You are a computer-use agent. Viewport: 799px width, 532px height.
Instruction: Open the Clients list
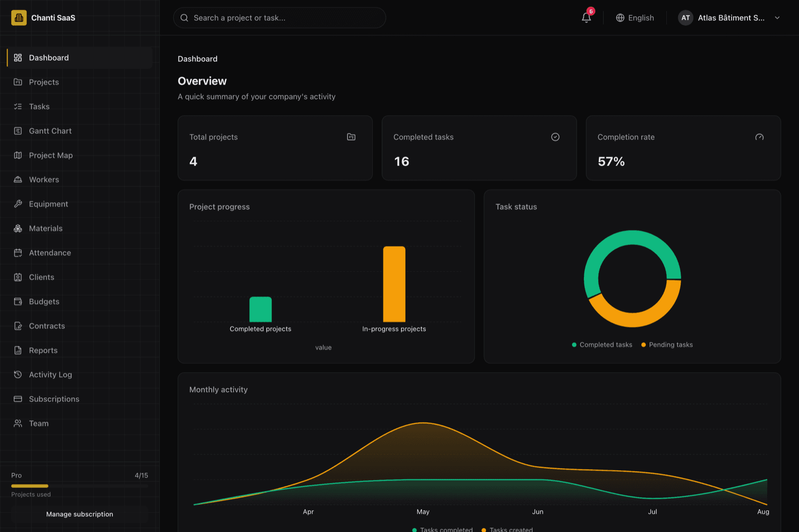(x=80, y=277)
